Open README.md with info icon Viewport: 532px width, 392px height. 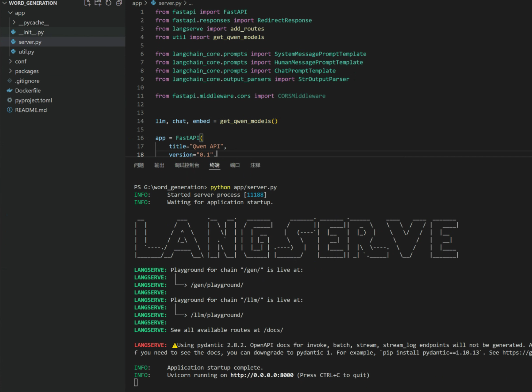pos(31,110)
